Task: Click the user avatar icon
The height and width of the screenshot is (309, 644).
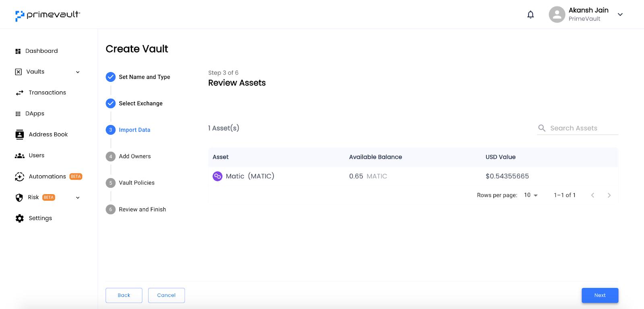Action: (557, 15)
